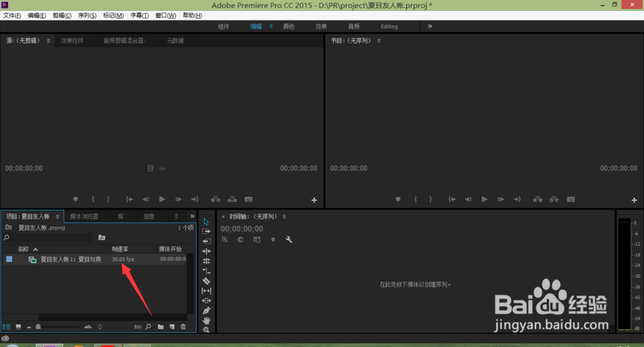The height and width of the screenshot is (347, 644).
Task: Open Program monitor button editor plus
Action: (634, 200)
